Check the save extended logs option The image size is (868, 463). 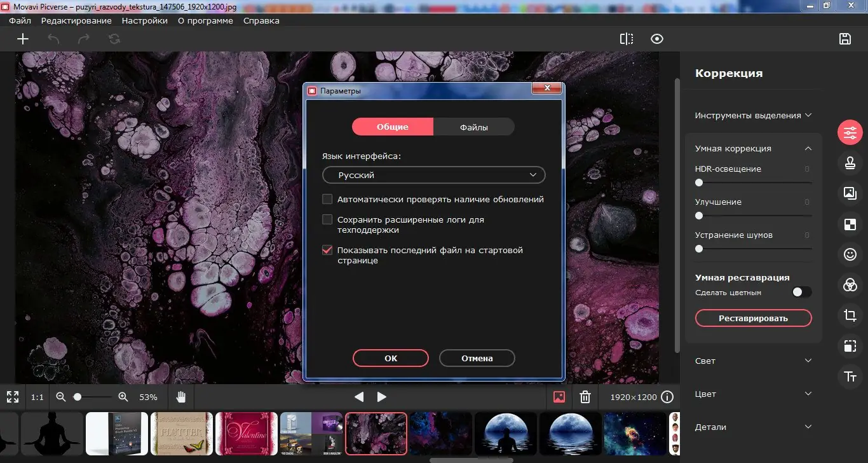coord(327,219)
